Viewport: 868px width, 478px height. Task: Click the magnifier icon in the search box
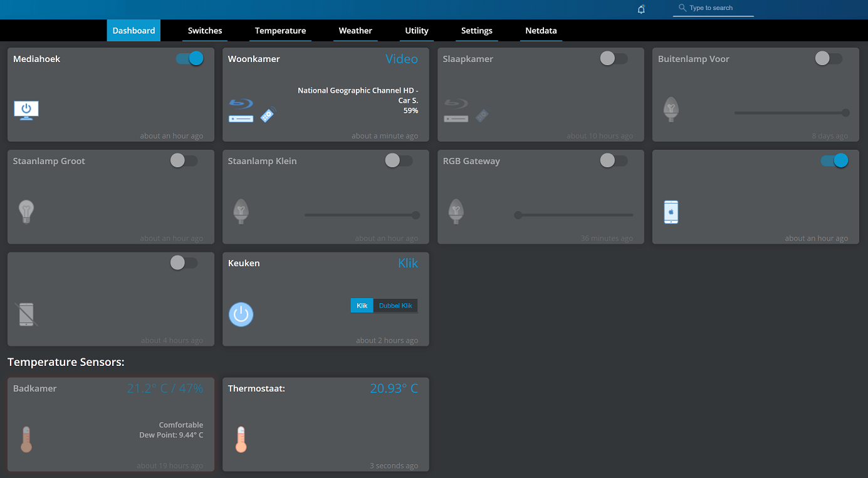pyautogui.click(x=682, y=8)
